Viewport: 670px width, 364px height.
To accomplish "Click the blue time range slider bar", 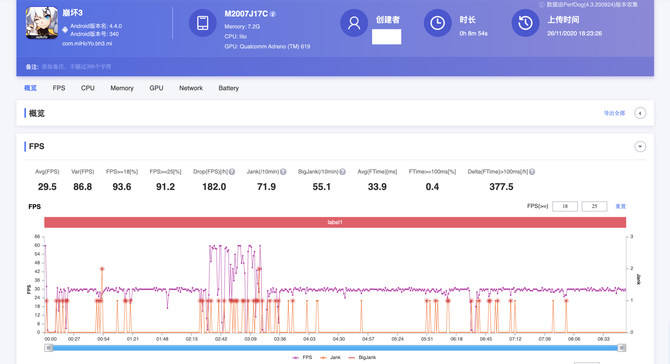I will 335,348.
